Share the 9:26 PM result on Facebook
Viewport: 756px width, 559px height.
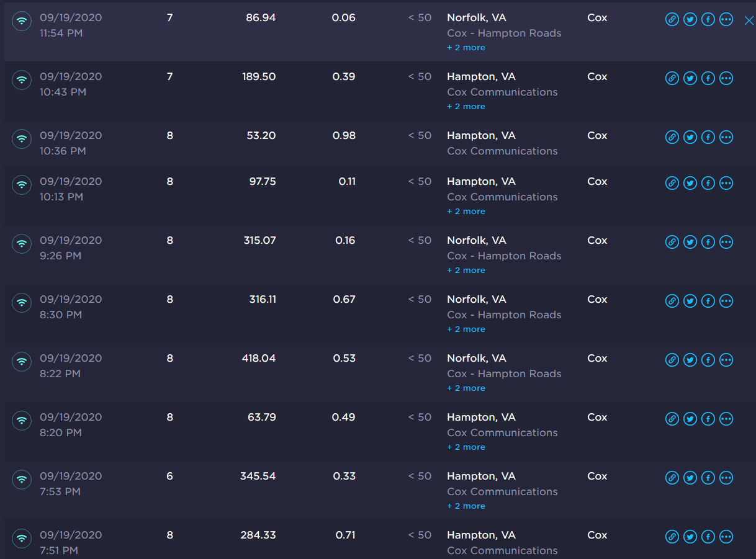tap(708, 243)
